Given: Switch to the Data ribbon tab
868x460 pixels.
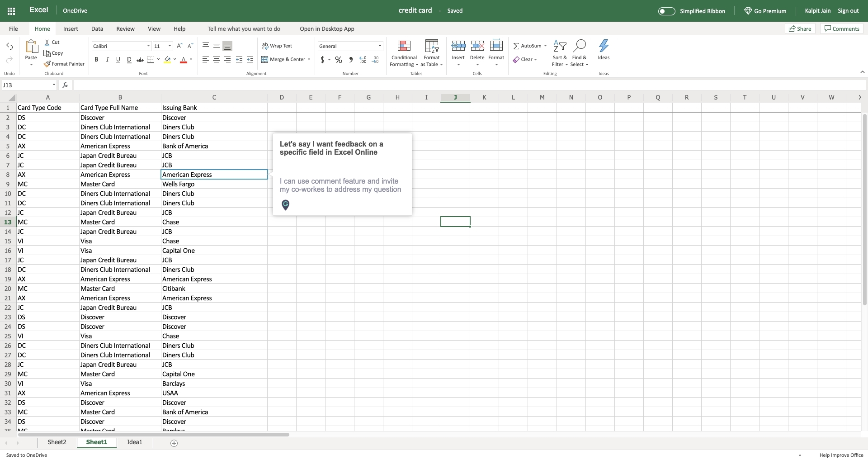Looking at the screenshot, I should coord(97,28).
